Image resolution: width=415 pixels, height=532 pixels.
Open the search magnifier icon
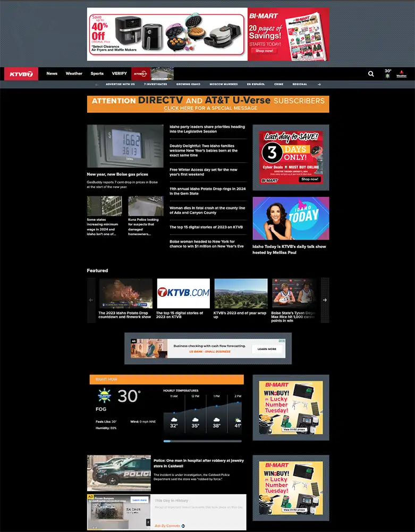pyautogui.click(x=371, y=73)
